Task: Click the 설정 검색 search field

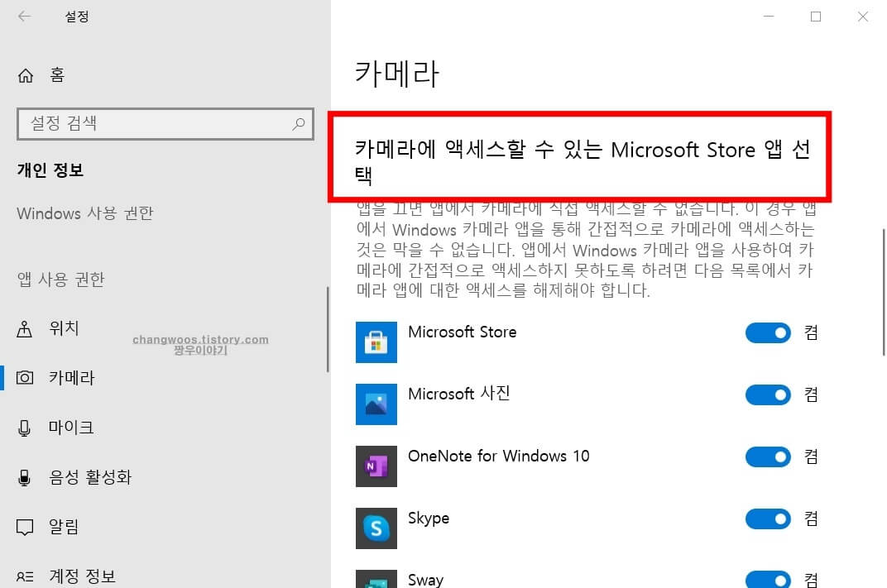Action: click(149, 124)
